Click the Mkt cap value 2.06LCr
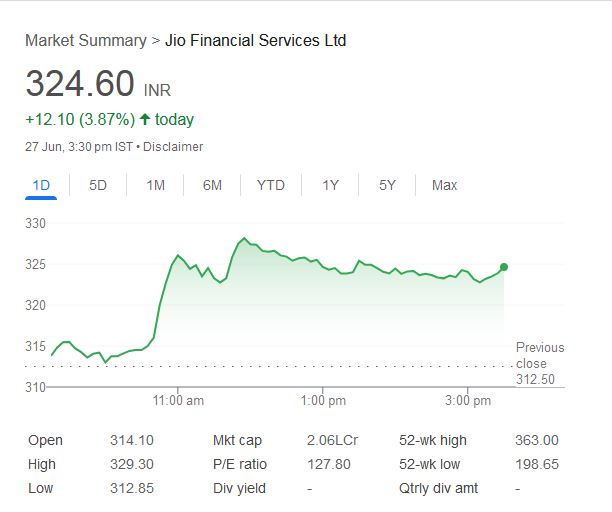This screenshot has height=512, width=612. (x=332, y=440)
